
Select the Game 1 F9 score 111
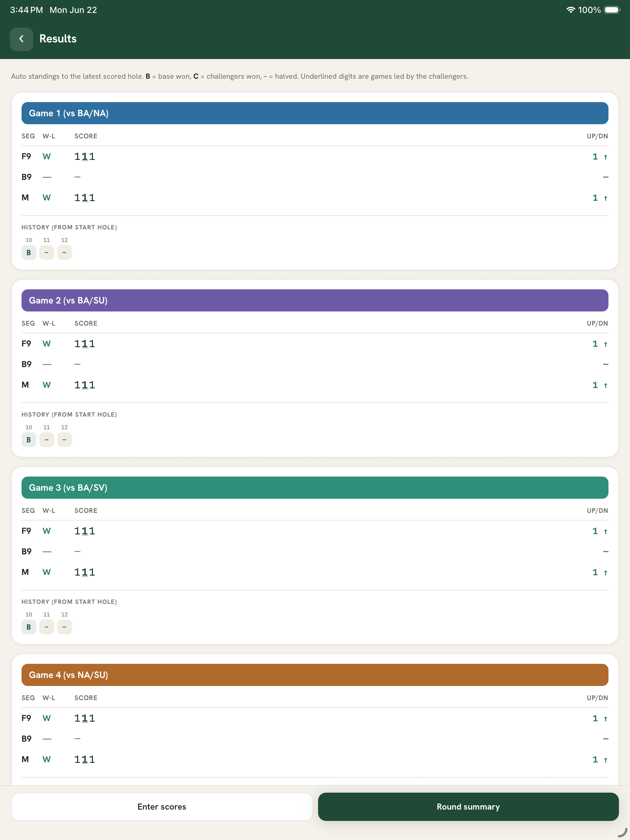tap(85, 157)
